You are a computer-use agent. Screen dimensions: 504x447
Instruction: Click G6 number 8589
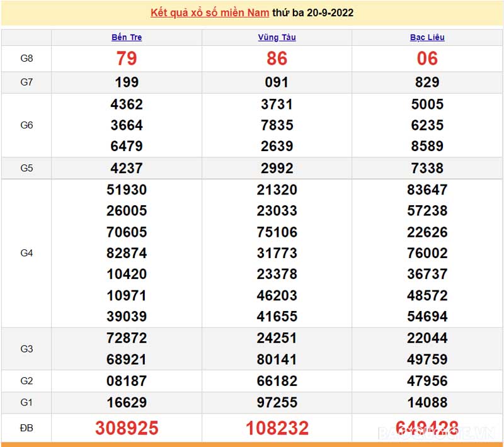click(427, 146)
